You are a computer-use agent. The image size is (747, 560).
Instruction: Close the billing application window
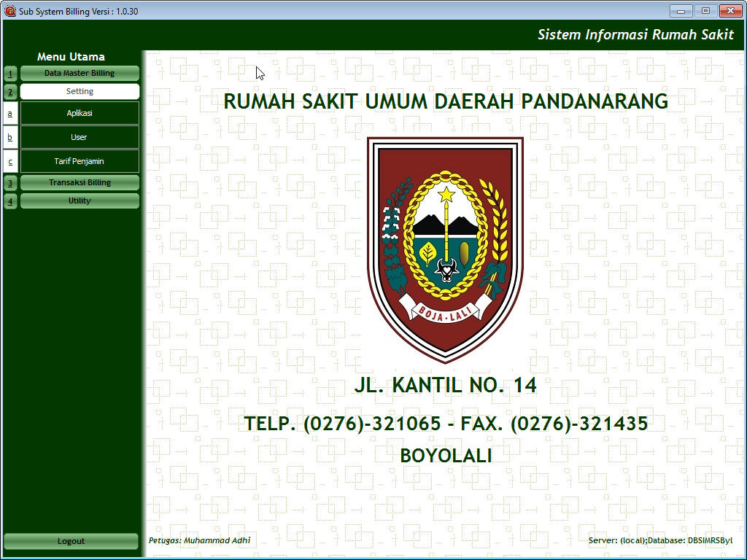[x=730, y=10]
